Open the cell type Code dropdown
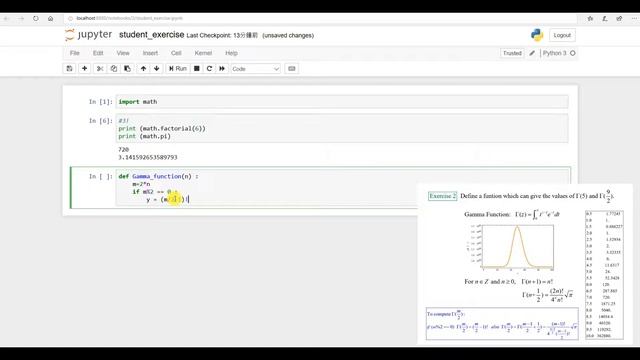Viewport: 640px width, 360px height. point(256,69)
